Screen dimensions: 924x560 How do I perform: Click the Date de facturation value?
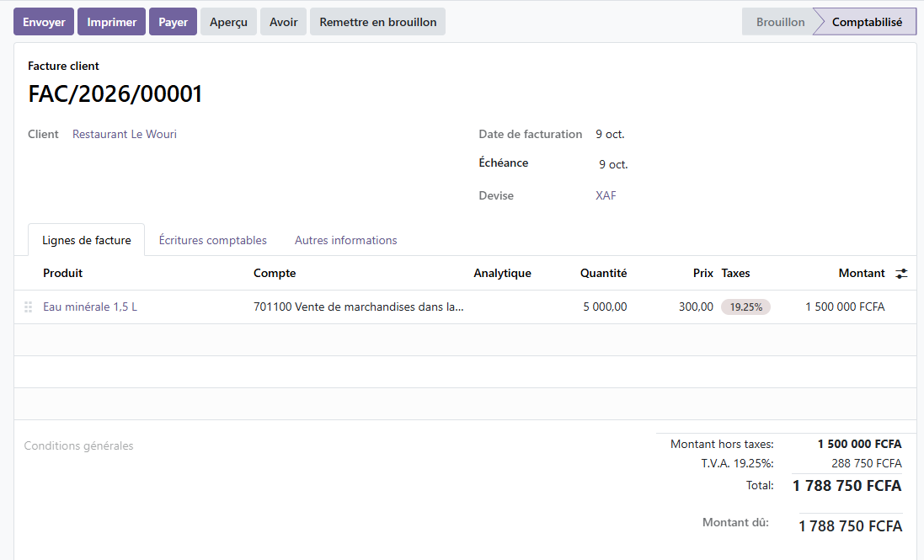coord(610,134)
